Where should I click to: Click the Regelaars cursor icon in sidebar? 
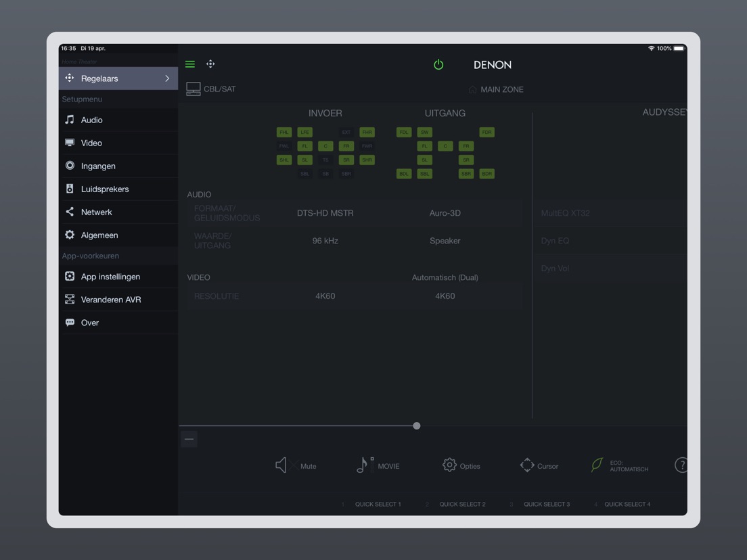pos(70,78)
